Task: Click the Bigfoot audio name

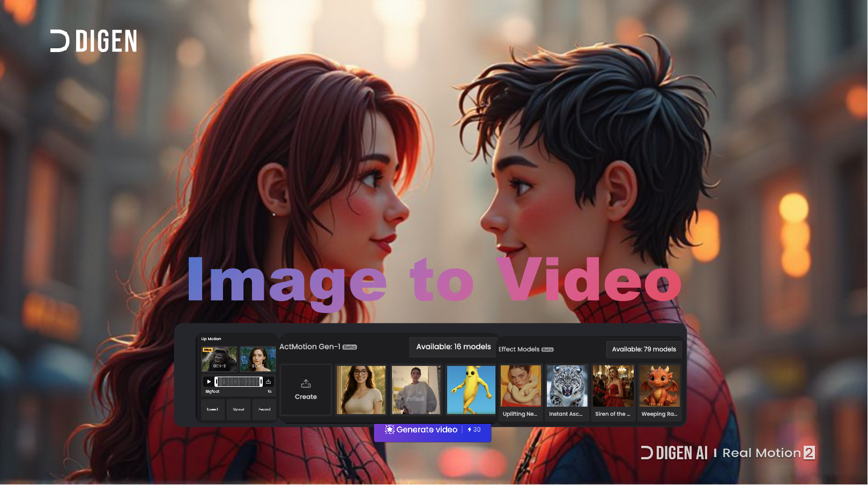Action: point(212,392)
